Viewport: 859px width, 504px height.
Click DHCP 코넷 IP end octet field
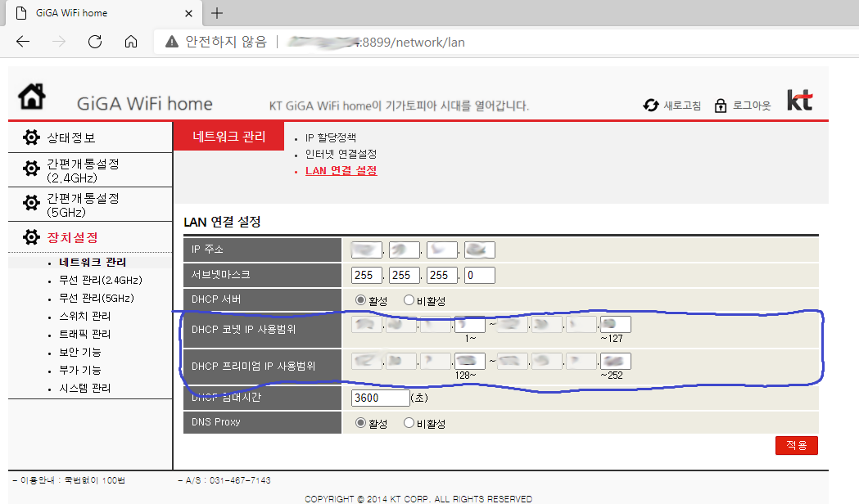pyautogui.click(x=616, y=325)
